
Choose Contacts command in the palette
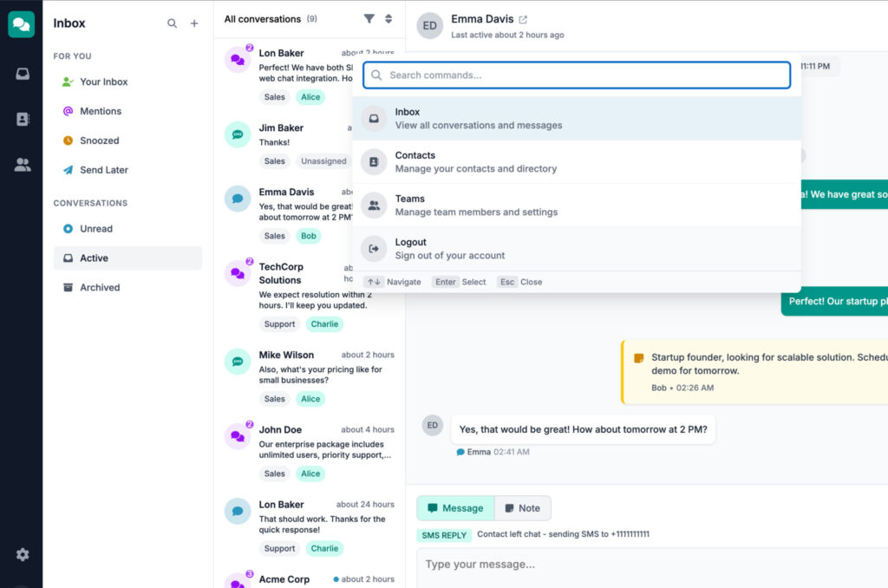click(577, 162)
